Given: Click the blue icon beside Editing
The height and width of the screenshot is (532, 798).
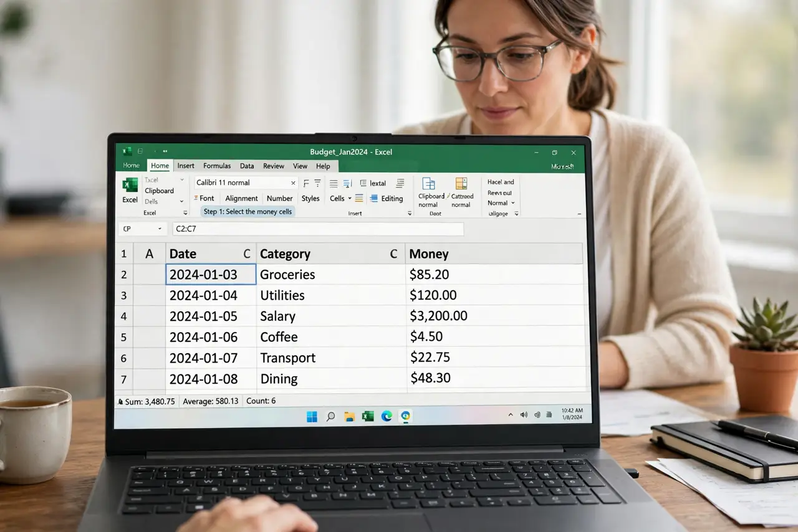Looking at the screenshot, I should (374, 198).
